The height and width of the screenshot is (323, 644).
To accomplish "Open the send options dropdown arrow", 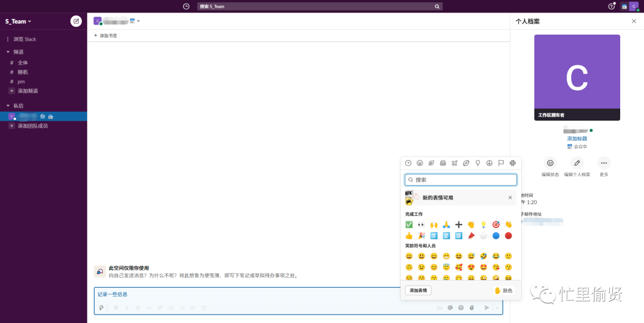I will (497, 307).
